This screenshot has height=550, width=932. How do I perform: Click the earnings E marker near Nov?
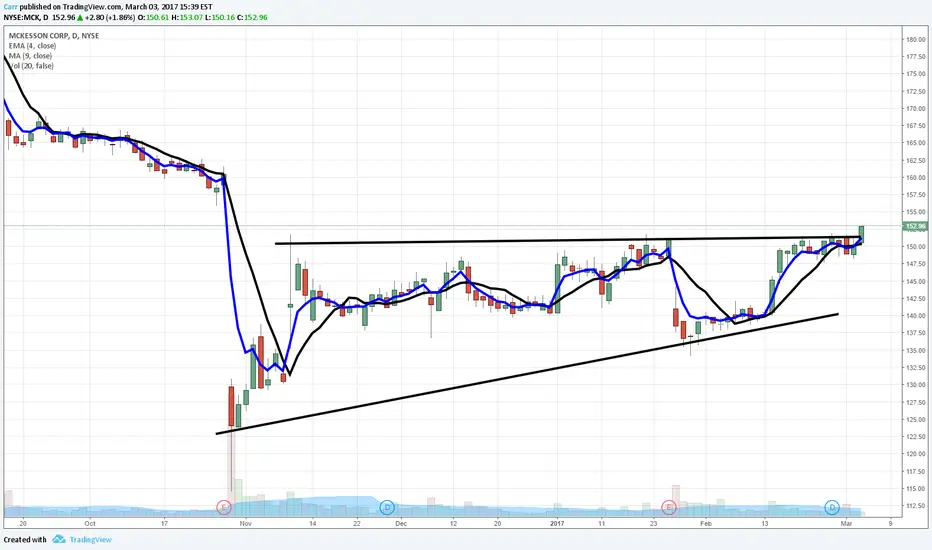223,507
